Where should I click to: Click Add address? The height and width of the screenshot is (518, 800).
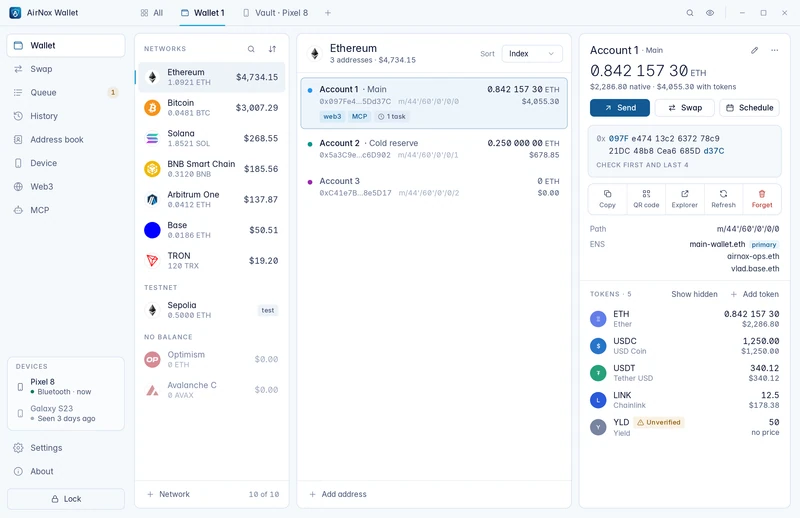[x=338, y=494]
